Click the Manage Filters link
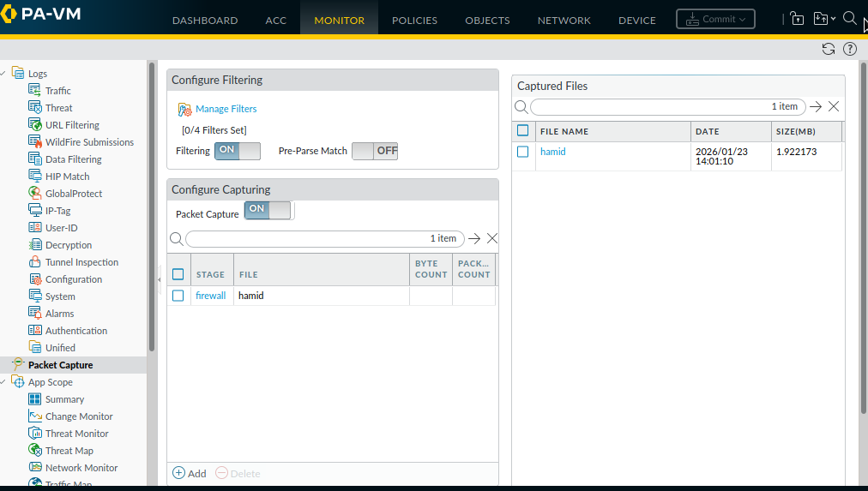This screenshot has width=868, height=491. [x=226, y=109]
